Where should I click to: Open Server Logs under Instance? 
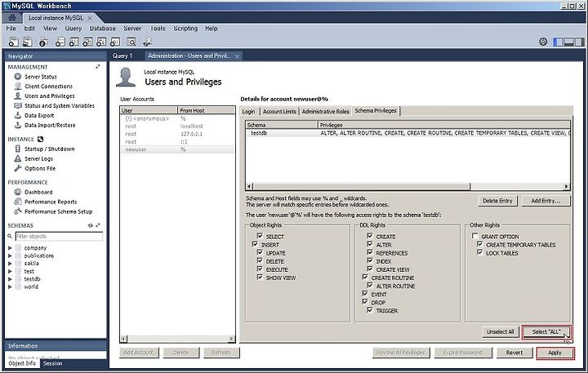point(38,158)
